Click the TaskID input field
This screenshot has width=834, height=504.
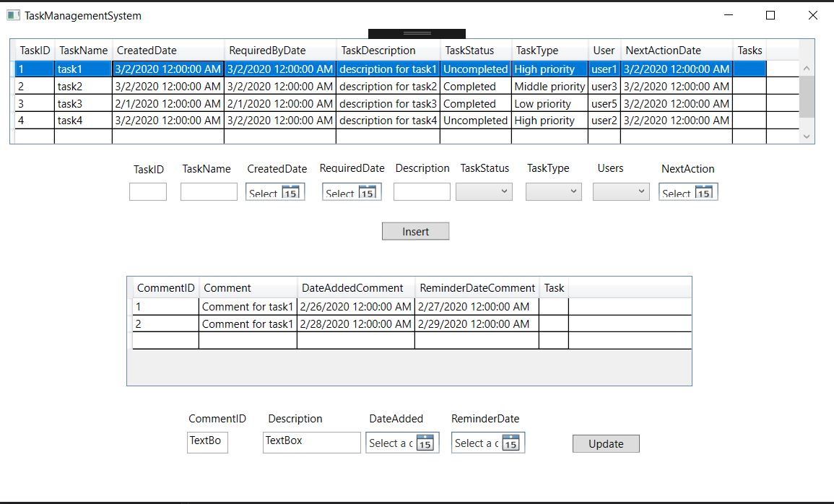coord(147,191)
